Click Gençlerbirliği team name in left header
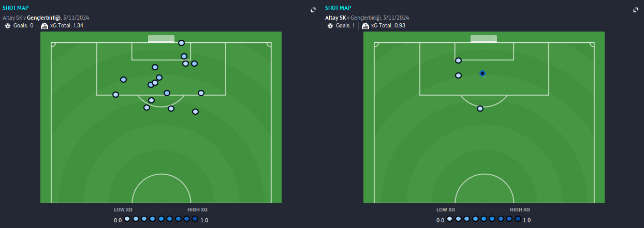 (x=43, y=18)
